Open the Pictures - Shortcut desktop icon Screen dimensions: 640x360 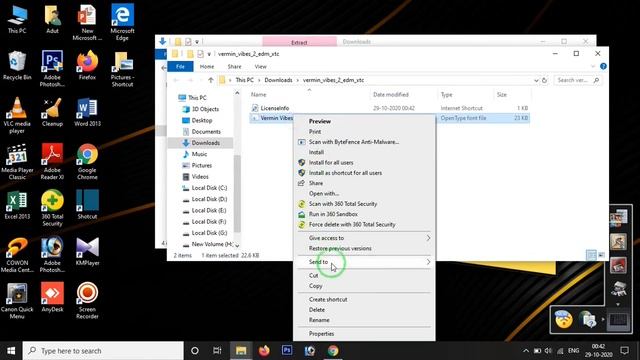122,69
